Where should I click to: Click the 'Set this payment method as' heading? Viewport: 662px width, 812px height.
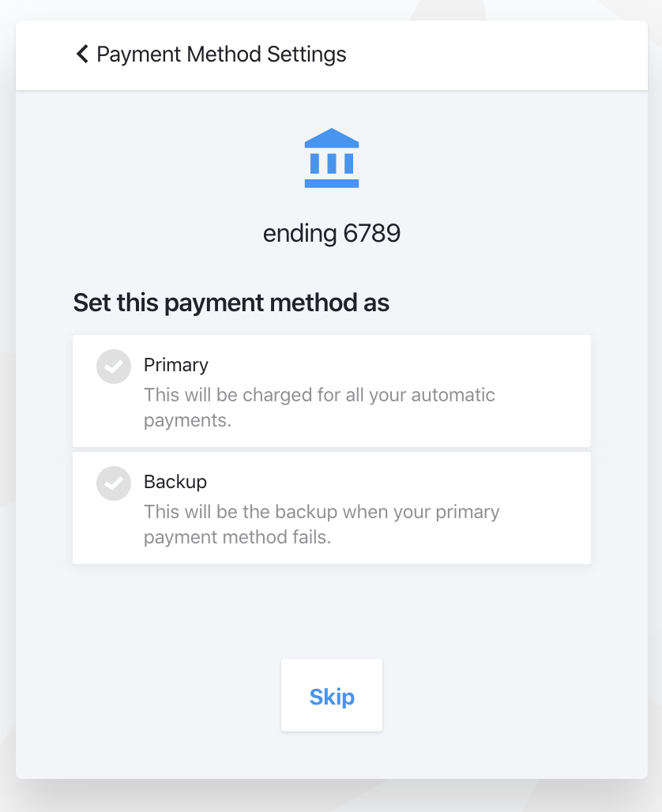(231, 303)
